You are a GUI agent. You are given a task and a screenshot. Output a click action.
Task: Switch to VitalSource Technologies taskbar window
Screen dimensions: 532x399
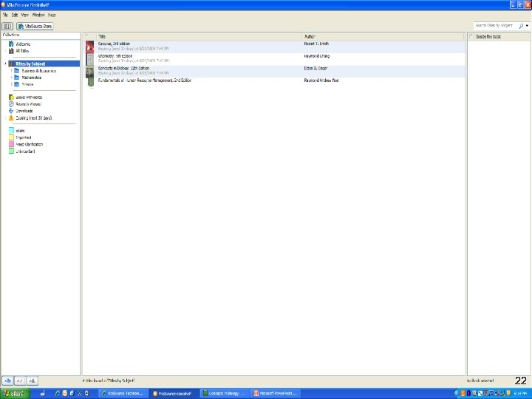(x=123, y=394)
